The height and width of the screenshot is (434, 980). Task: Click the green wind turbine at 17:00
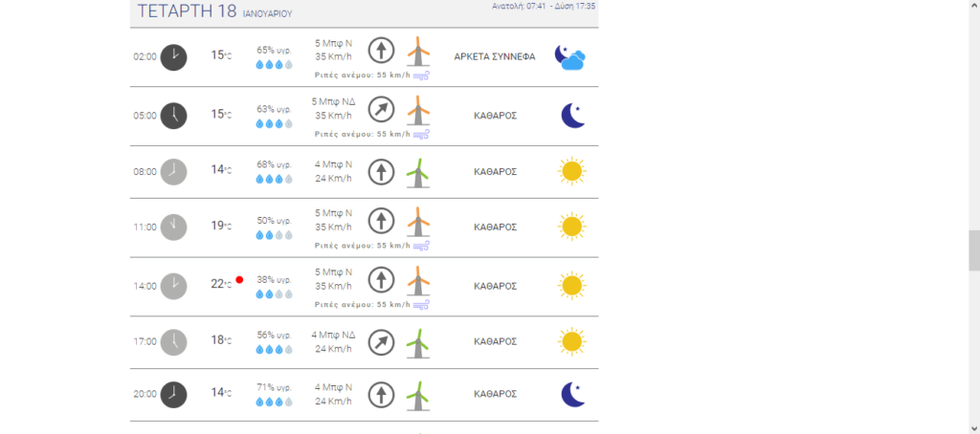(416, 343)
